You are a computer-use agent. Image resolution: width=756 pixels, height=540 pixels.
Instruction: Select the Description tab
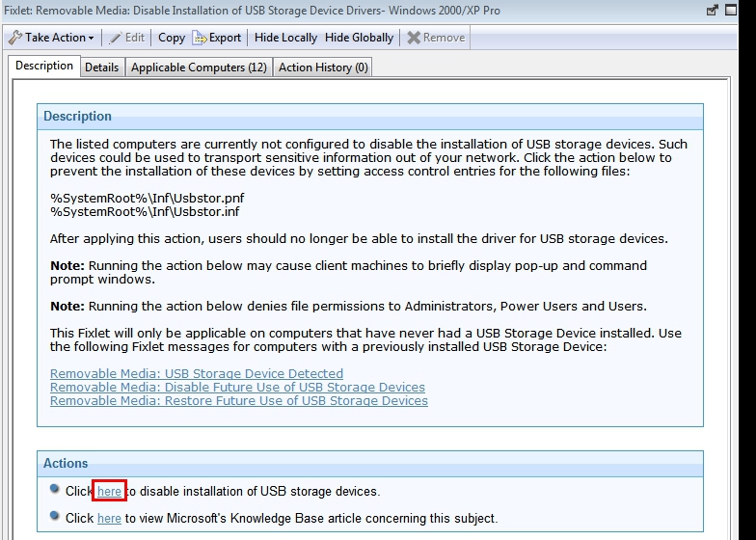point(44,66)
